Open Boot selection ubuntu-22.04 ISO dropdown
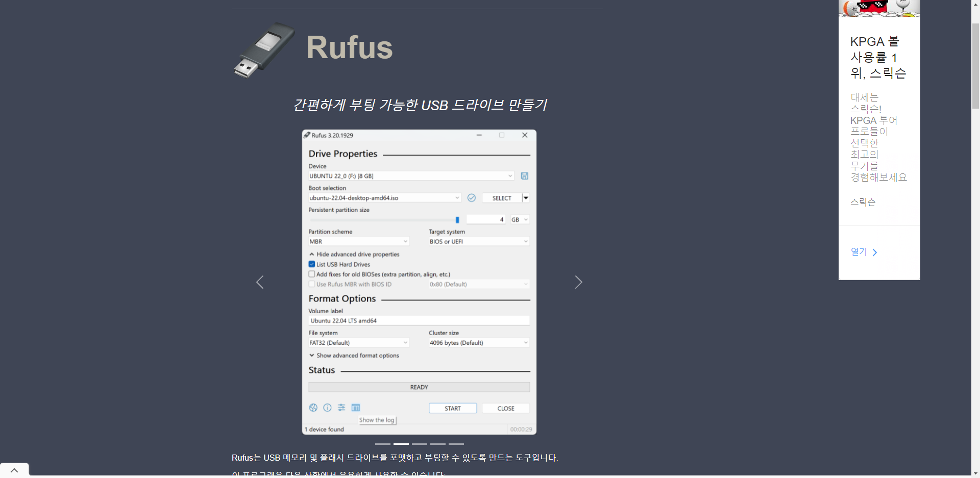The width and height of the screenshot is (980, 478). click(x=385, y=198)
